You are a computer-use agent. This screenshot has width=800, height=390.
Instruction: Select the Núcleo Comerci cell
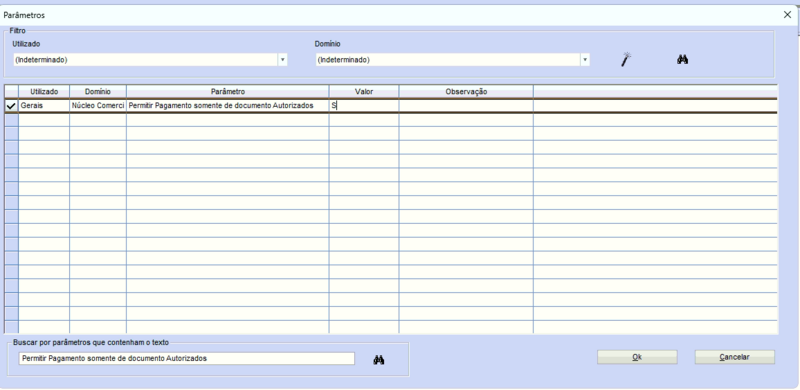pyautogui.click(x=98, y=106)
